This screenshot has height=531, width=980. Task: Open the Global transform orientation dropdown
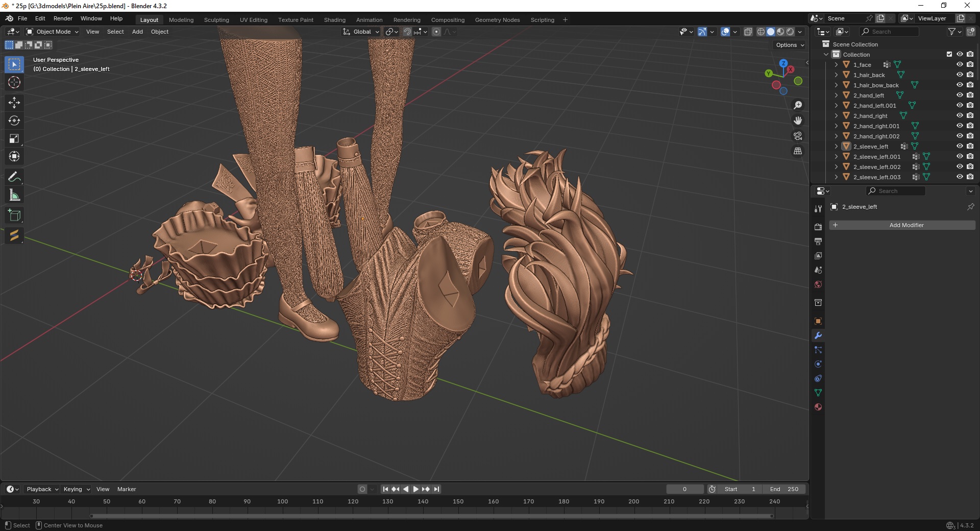tap(361, 32)
